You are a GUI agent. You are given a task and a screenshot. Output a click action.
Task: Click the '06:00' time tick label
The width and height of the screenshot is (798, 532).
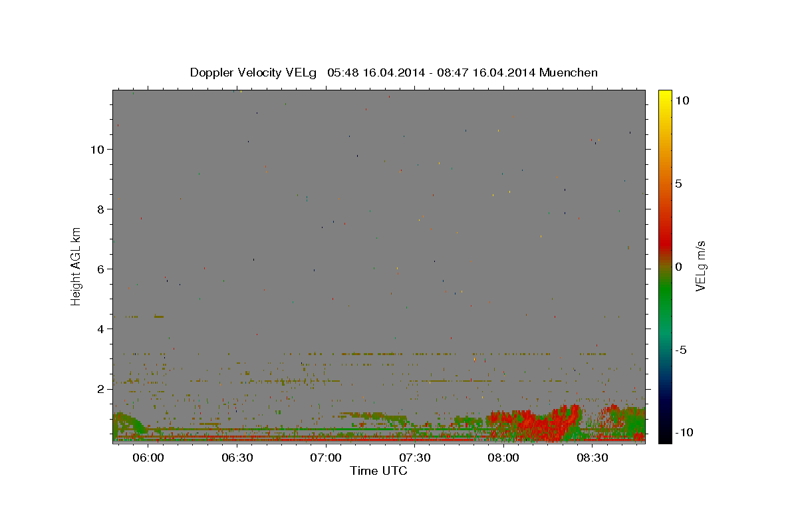tap(148, 458)
